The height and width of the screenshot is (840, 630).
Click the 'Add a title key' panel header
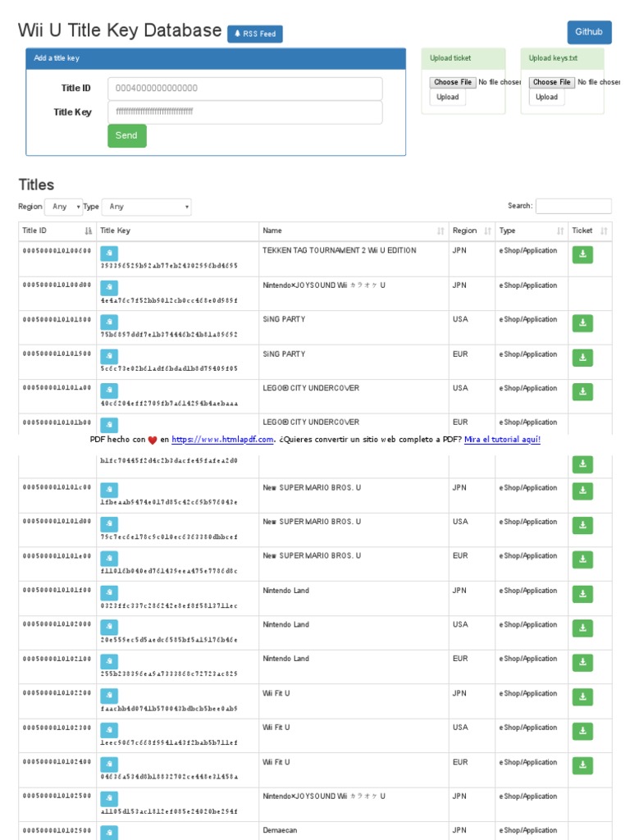point(216,58)
